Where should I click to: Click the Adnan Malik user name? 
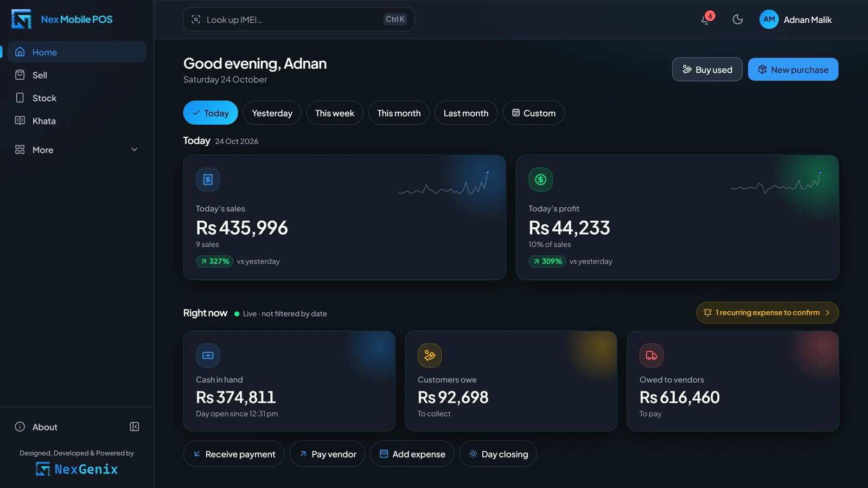(x=807, y=20)
